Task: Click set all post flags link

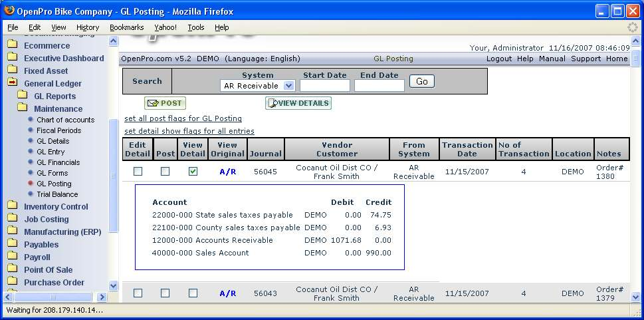Action: pos(183,118)
